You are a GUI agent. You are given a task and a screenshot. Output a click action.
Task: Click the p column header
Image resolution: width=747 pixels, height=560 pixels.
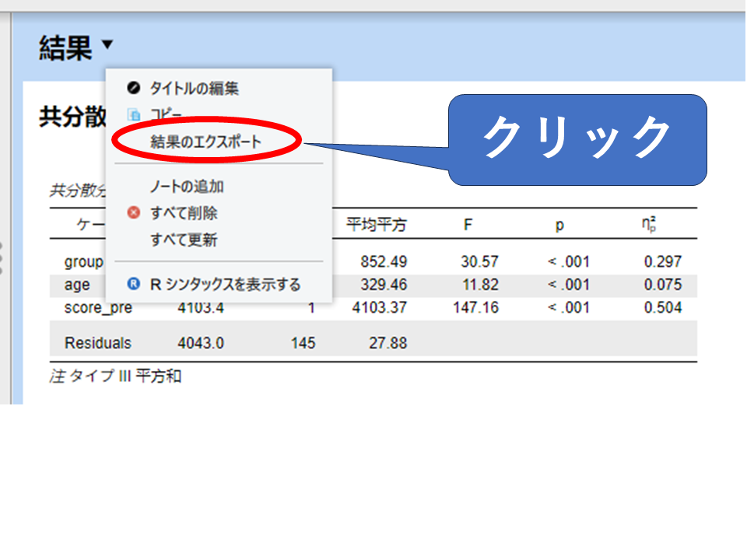coord(559,226)
